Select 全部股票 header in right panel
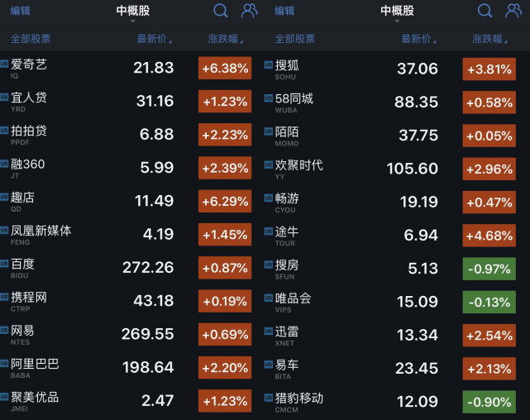This screenshot has height=420, width=530. click(x=295, y=39)
